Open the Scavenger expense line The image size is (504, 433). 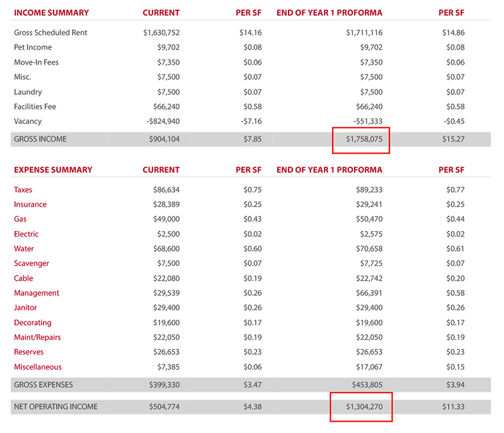(x=31, y=264)
